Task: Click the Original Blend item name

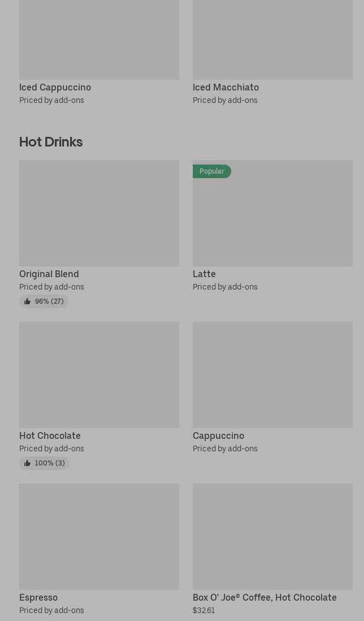Action: pyautogui.click(x=49, y=274)
